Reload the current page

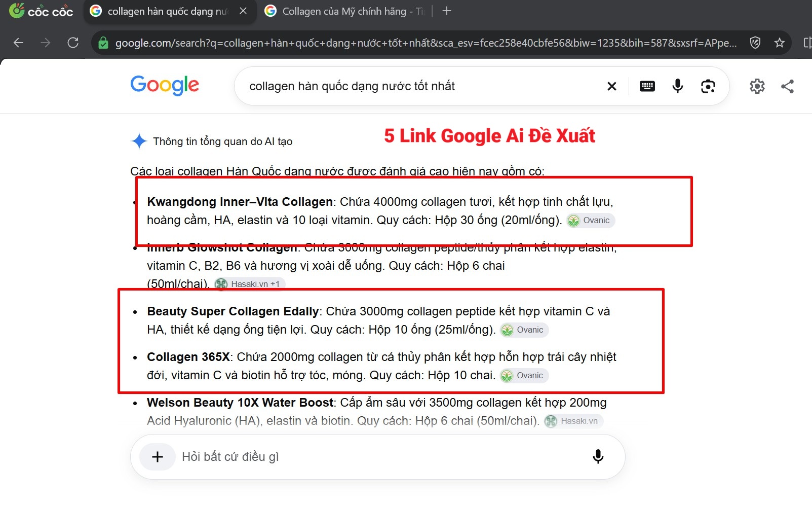click(73, 43)
